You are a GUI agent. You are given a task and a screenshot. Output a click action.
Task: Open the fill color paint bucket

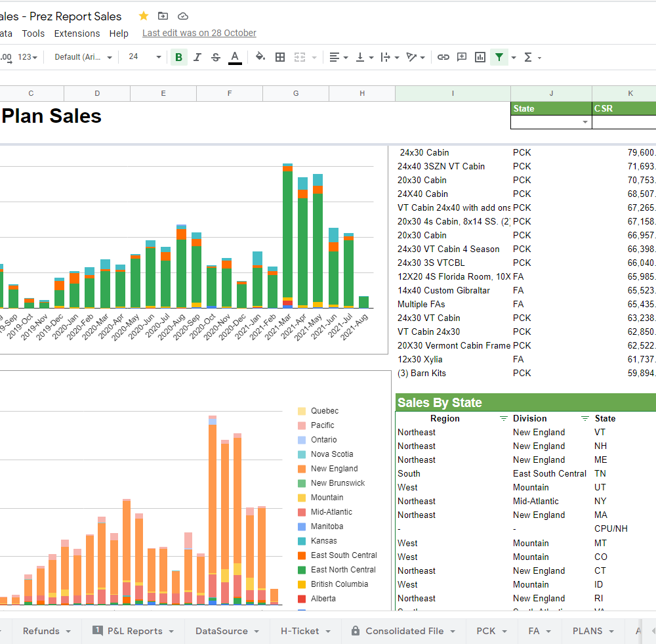coord(260,57)
